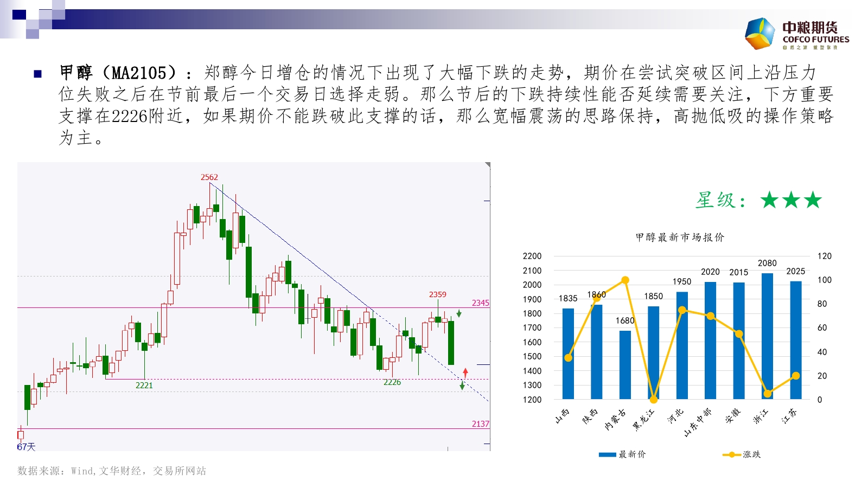Viewport: 868px width, 488px height.
Task: Click the green down arrow above the 2345 line
Action: click(x=459, y=313)
